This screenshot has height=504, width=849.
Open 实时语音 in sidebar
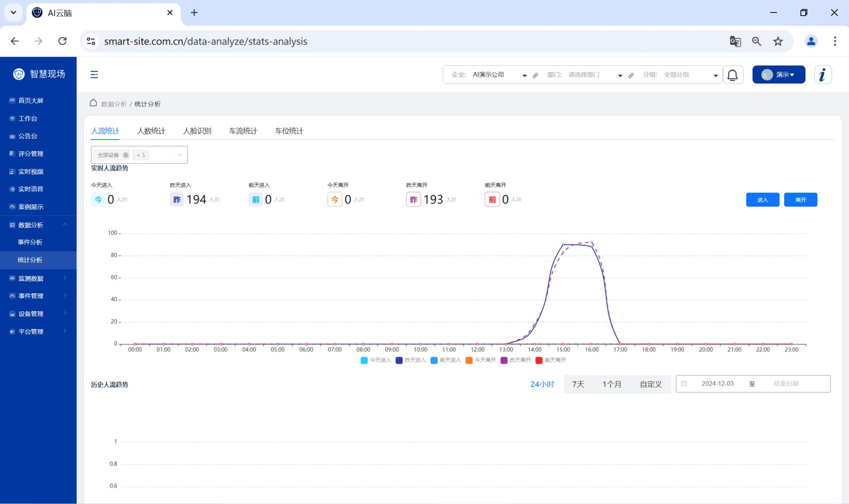pos(38,189)
